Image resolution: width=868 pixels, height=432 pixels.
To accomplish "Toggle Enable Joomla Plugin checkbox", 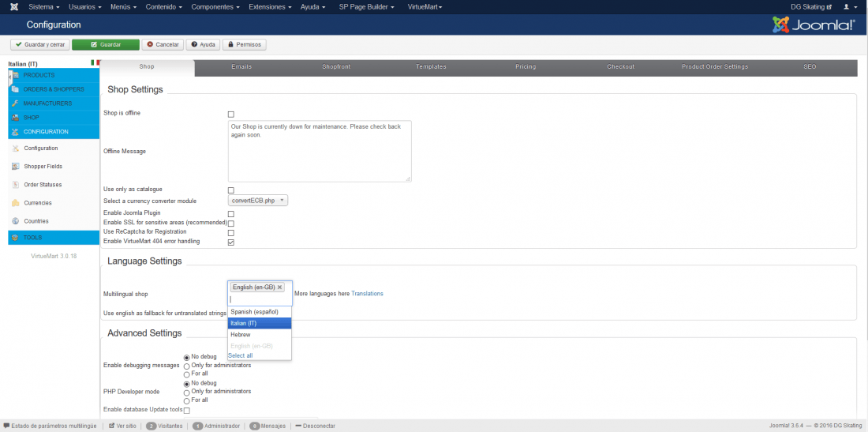I will point(231,214).
